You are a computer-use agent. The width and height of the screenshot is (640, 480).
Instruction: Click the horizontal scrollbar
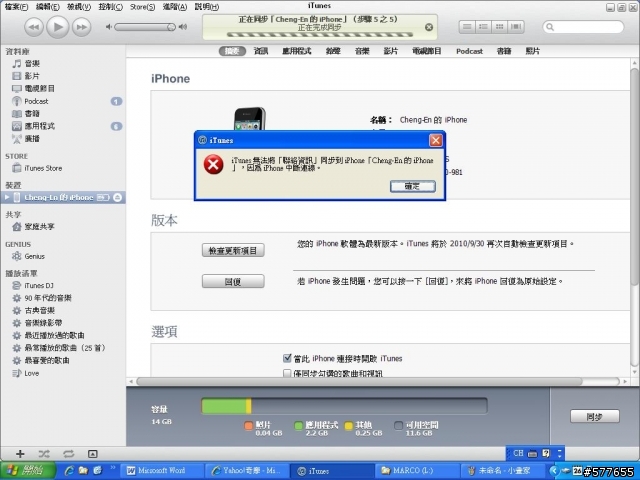tap(359, 381)
